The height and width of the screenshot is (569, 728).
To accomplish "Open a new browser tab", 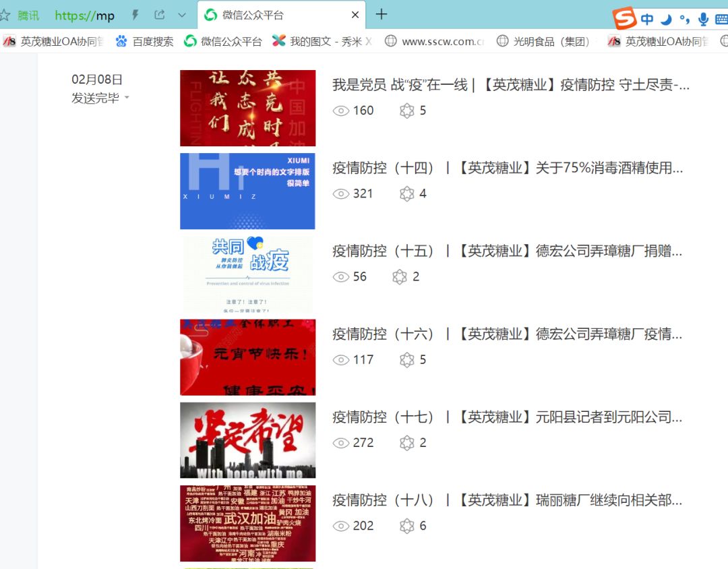I will (x=382, y=14).
